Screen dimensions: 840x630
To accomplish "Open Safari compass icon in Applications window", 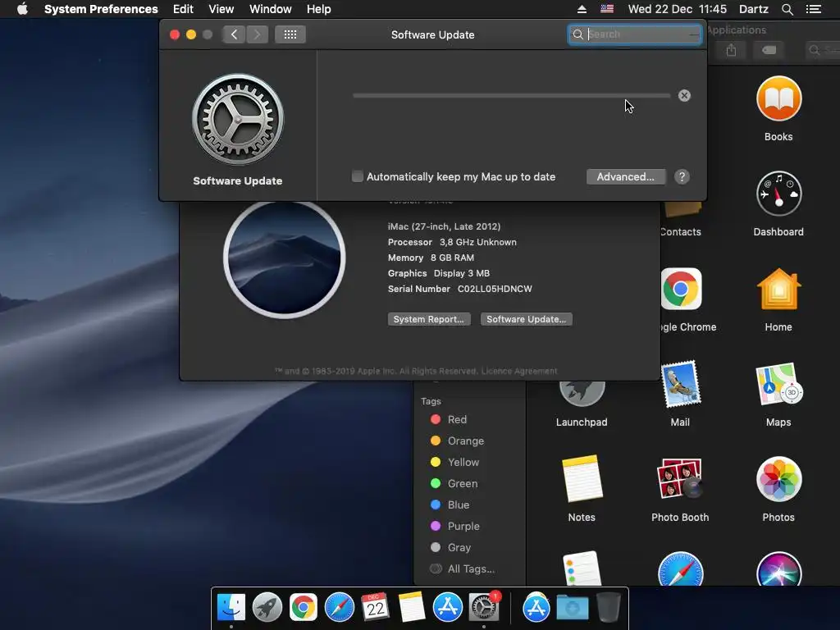I will pyautogui.click(x=680, y=569).
